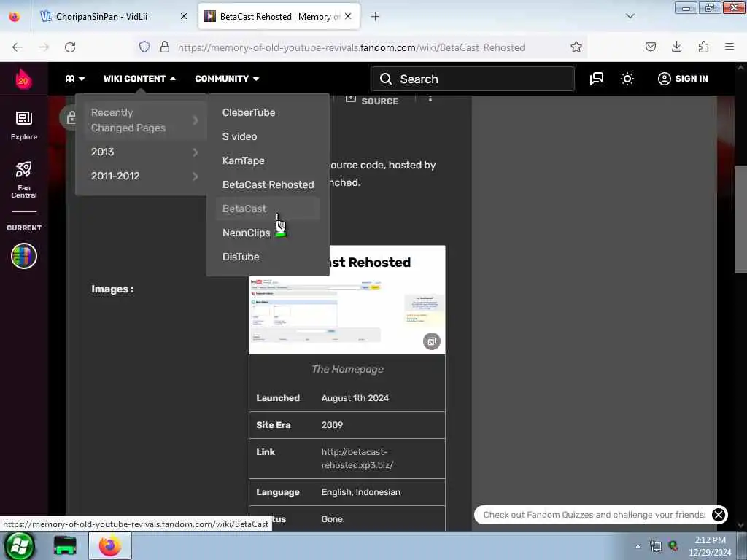Open the Firefox hamburger menu

tap(729, 47)
